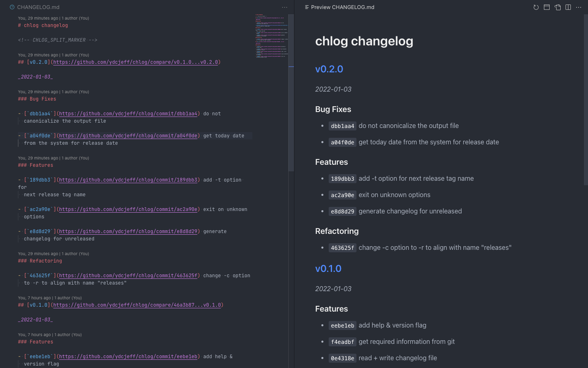Viewport: 588px width, 368px height.
Task: Open f4eadbf commit link in preview
Action: tap(343, 342)
